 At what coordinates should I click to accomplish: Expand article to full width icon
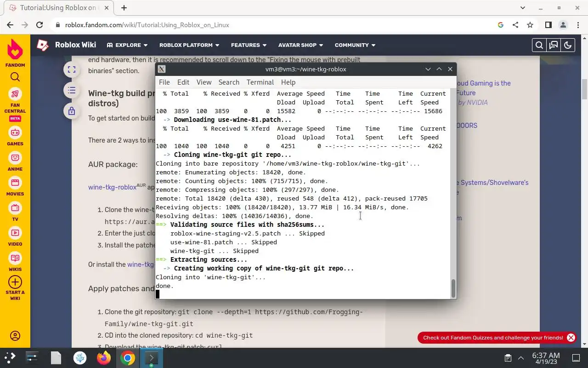tap(71, 69)
